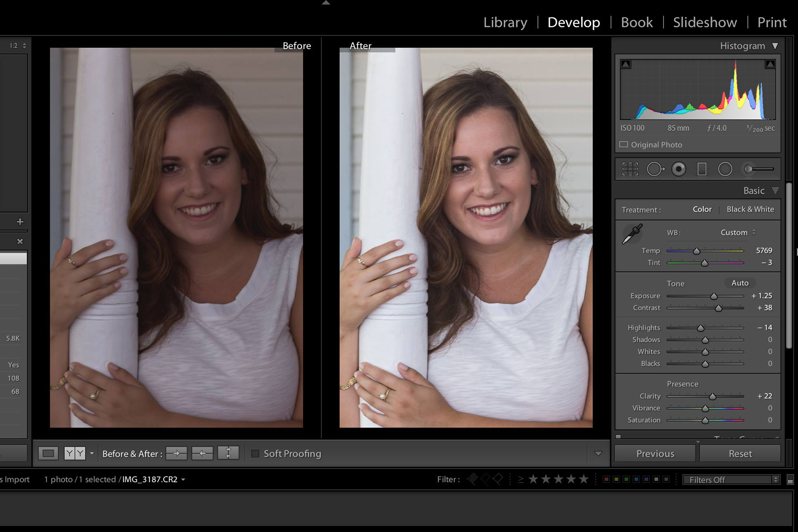The image size is (798, 532).
Task: Click the crop/grid overlay tool icon
Action: (x=629, y=169)
